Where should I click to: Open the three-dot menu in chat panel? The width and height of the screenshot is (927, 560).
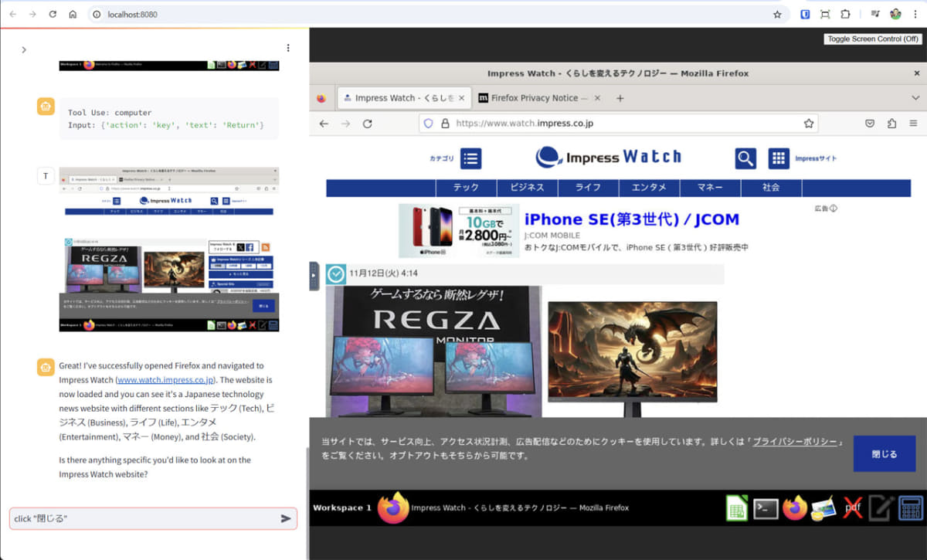[288, 48]
